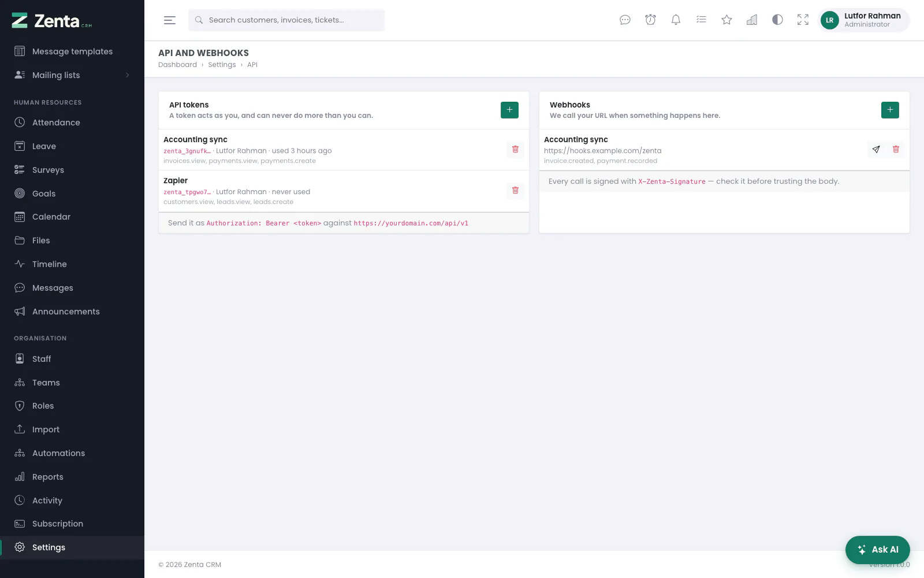Send test for Accounting sync webhook
Viewport: 924px width, 578px height.
pyautogui.click(x=876, y=149)
